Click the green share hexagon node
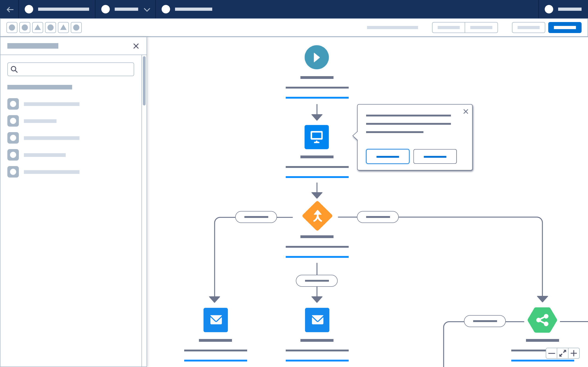 coord(543,320)
